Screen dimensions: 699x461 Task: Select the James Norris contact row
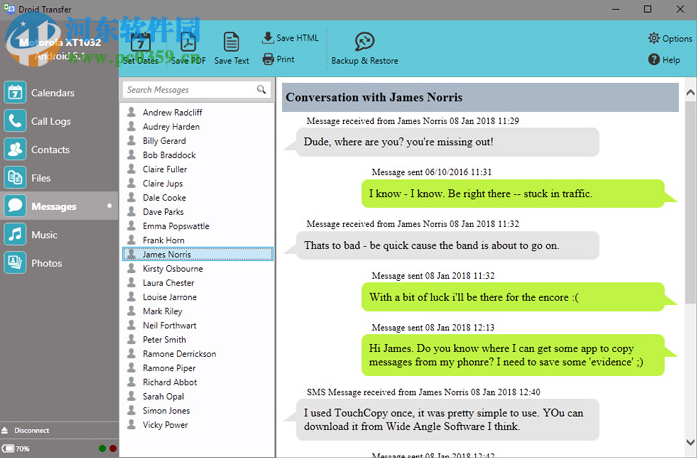(x=198, y=254)
